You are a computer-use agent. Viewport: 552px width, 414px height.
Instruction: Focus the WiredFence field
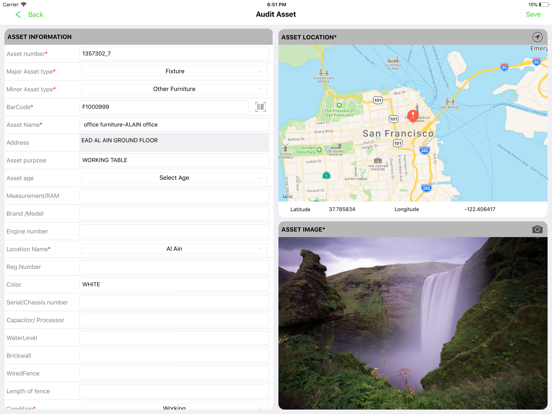point(174,374)
